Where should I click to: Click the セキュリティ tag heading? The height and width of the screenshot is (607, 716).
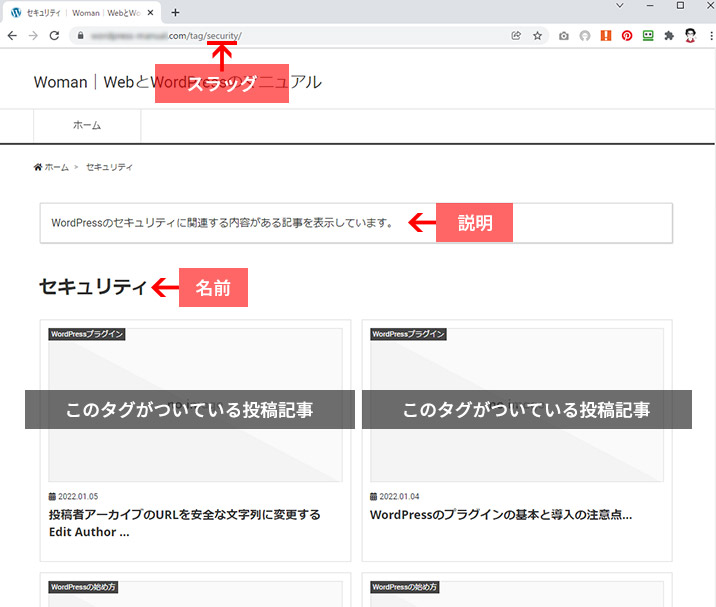93,287
